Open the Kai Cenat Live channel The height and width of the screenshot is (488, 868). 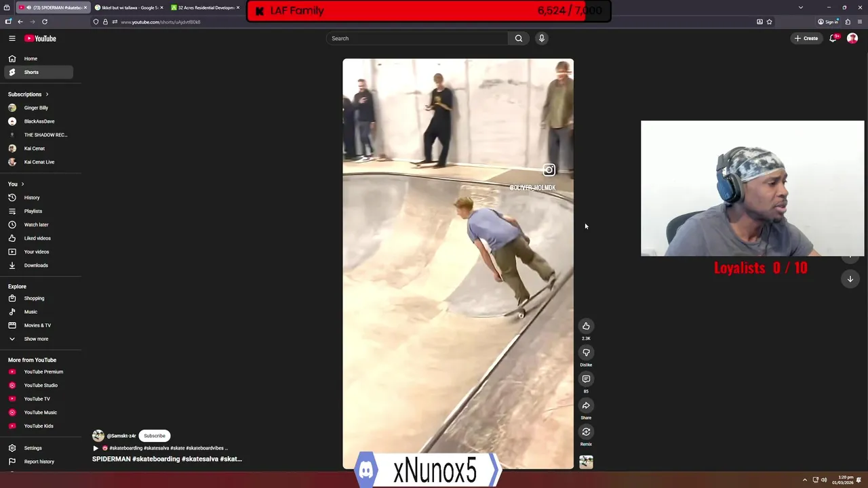click(39, 162)
